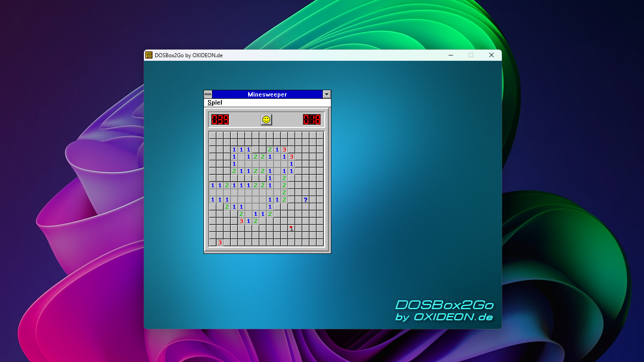Click the covered bottom-right corner minefield cell
Image resolution: width=644 pixels, height=362 pixels.
320,243
